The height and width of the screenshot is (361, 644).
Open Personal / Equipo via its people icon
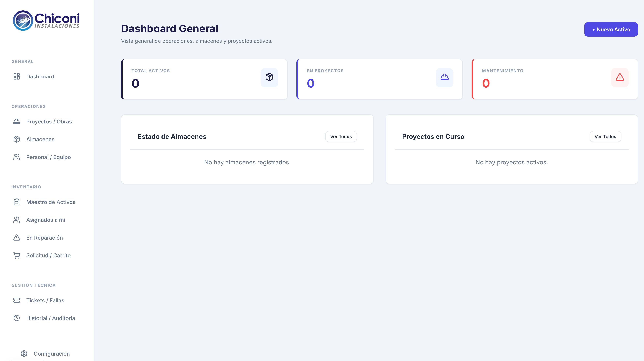16,157
